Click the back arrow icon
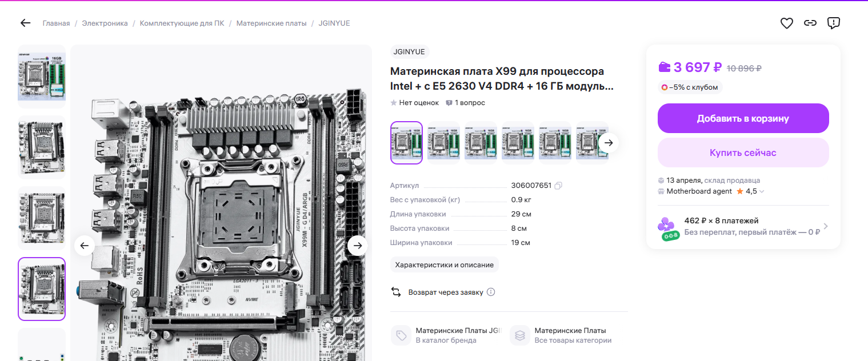Screen dimensions: 868x361 (25, 23)
